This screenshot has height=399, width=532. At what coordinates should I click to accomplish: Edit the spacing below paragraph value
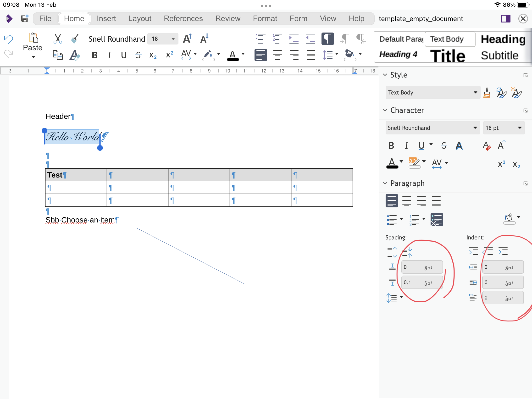pyautogui.click(x=422, y=282)
